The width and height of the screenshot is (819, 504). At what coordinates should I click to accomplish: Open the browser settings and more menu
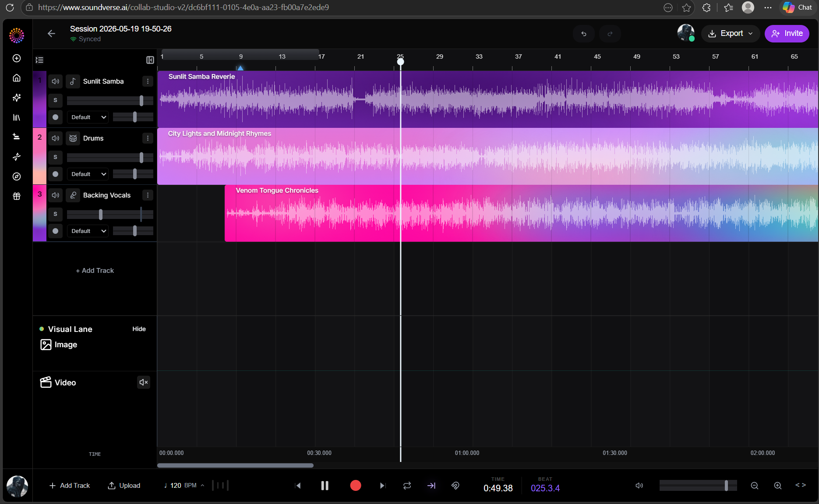point(768,7)
